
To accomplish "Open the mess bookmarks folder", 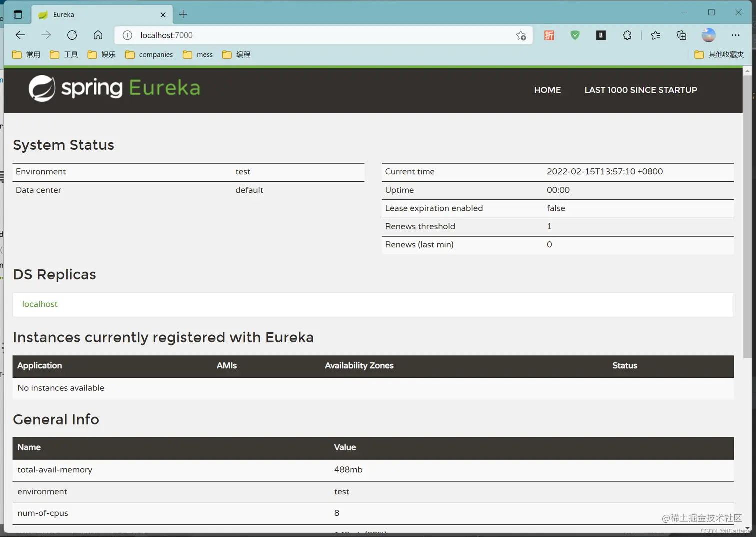I will (198, 54).
